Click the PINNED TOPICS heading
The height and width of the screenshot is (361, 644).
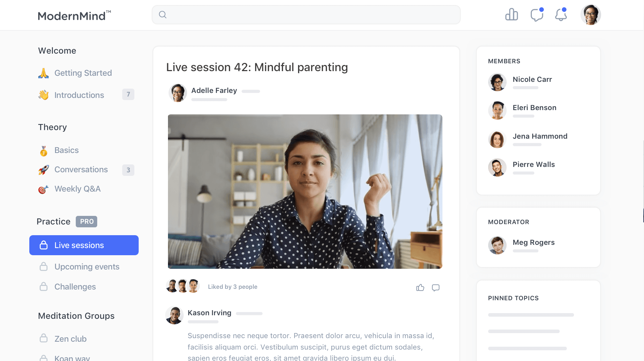(x=513, y=298)
